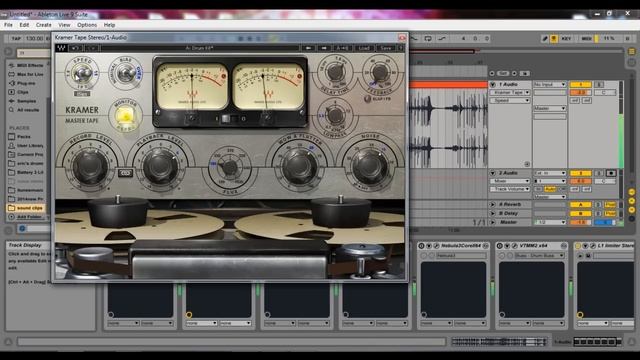Image resolution: width=640 pixels, height=360 pixels.
Task: Click the DELAY TIME knob
Action: pyautogui.click(x=336, y=72)
